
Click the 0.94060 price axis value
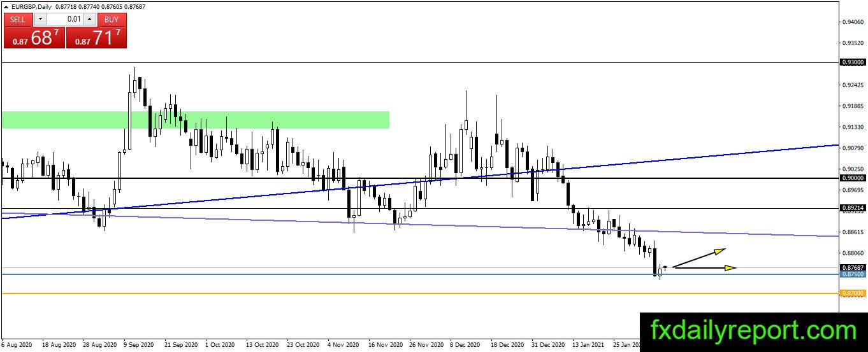tap(853, 22)
